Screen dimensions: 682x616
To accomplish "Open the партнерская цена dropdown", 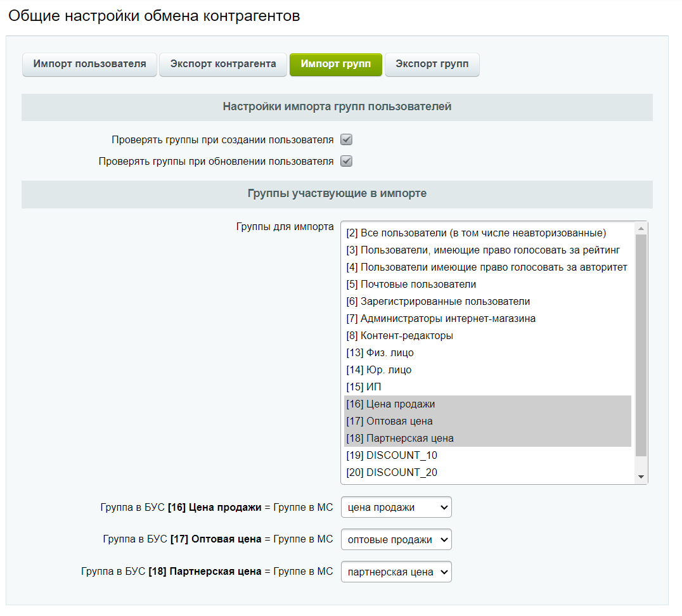I will (396, 571).
